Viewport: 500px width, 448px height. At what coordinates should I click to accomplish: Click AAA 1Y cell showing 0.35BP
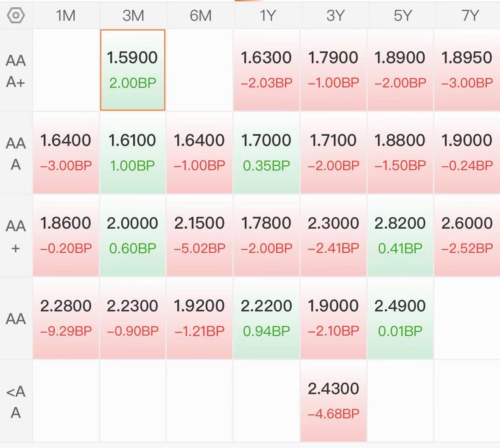click(267, 153)
